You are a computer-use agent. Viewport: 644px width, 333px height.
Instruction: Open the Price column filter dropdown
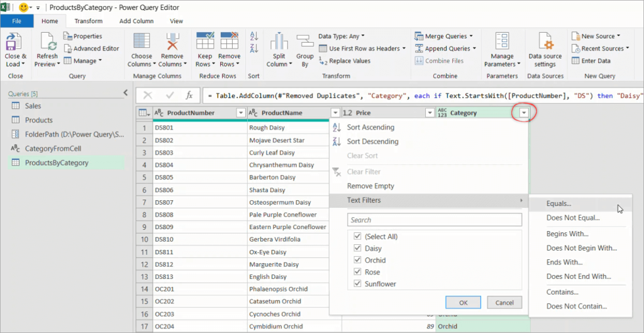pyautogui.click(x=430, y=113)
